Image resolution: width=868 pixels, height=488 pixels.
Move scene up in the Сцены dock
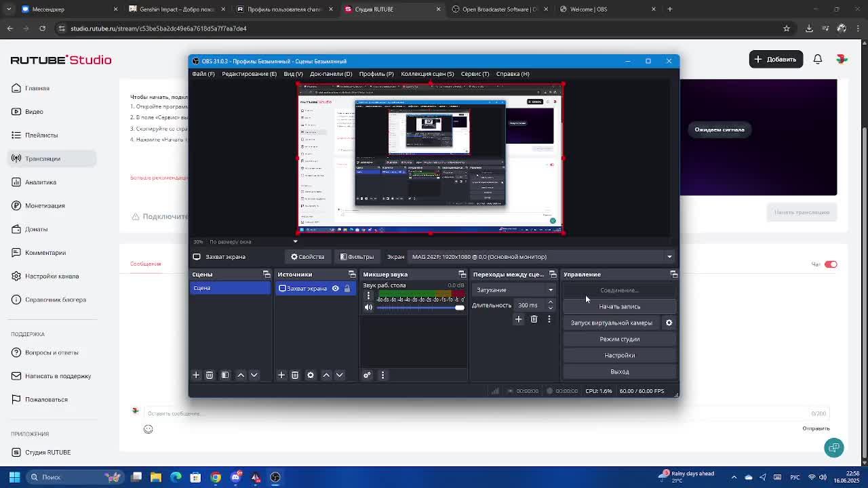tap(241, 375)
